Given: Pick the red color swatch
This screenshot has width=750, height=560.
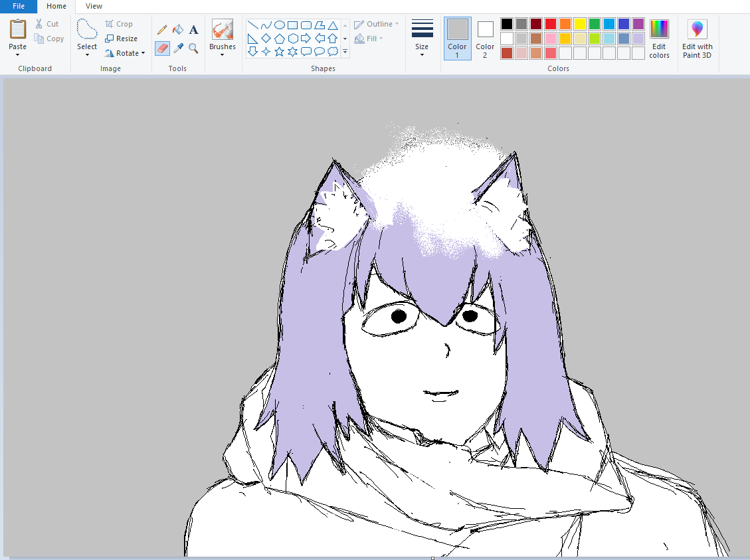Looking at the screenshot, I should pyautogui.click(x=551, y=24).
